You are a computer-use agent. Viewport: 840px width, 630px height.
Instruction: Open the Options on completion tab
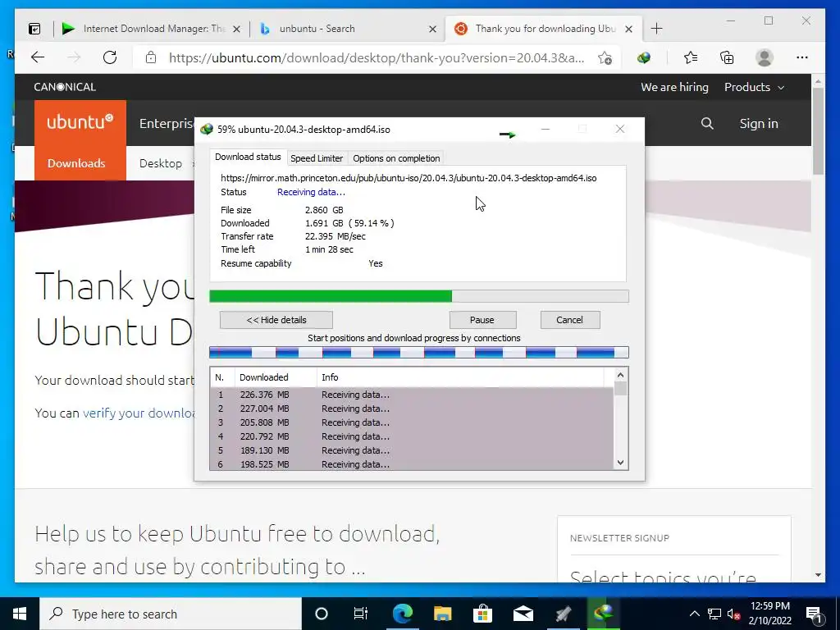(x=396, y=158)
